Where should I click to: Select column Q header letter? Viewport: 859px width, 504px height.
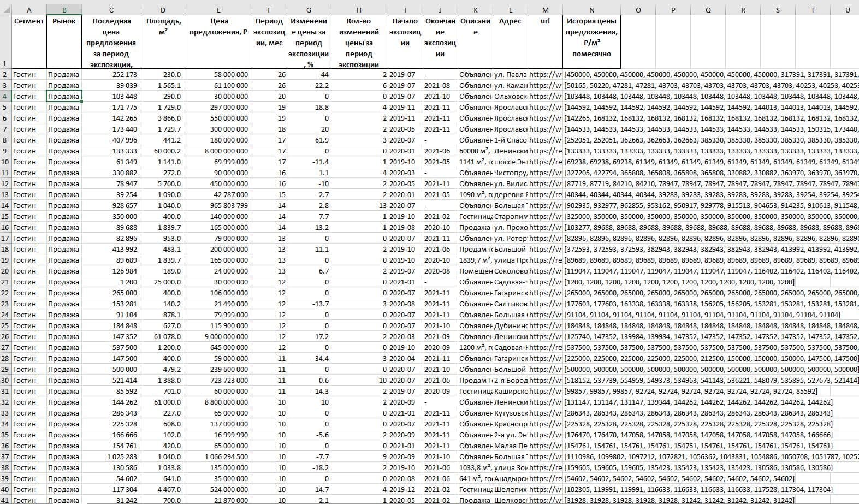tap(708, 10)
